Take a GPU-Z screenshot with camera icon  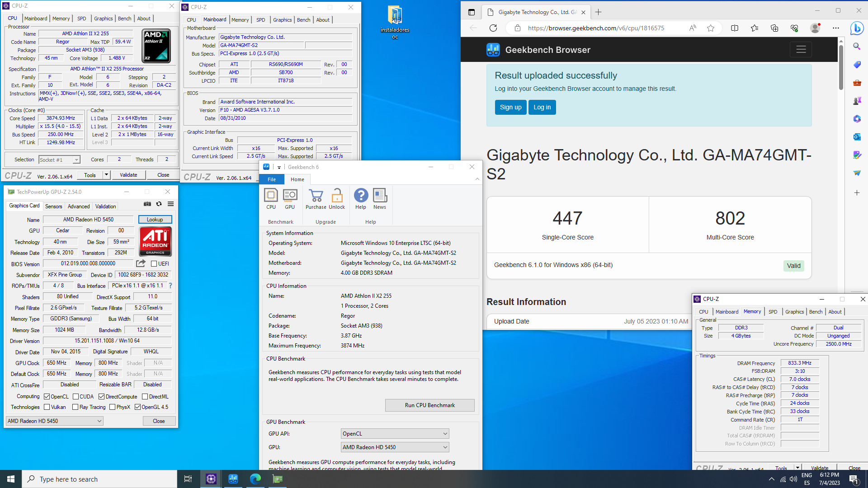point(147,204)
